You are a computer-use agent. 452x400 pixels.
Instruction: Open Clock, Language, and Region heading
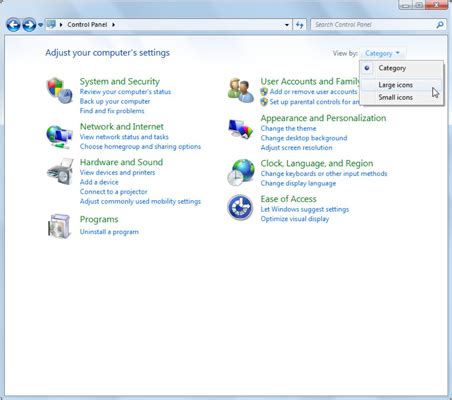(x=317, y=164)
